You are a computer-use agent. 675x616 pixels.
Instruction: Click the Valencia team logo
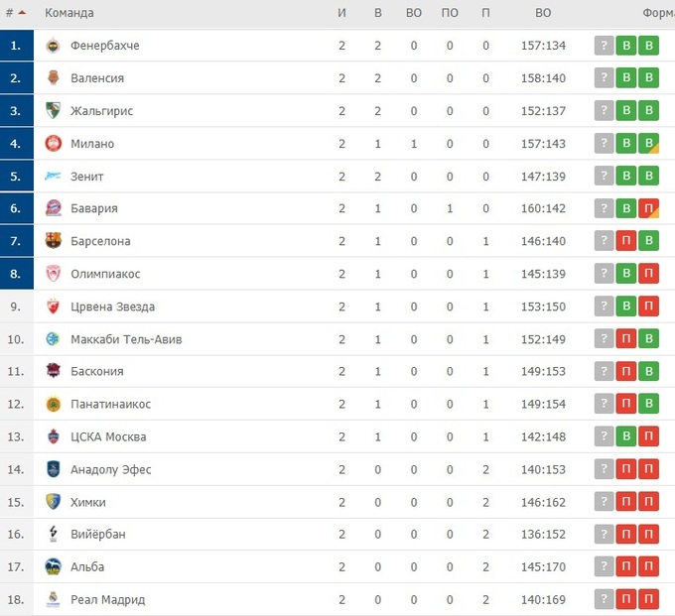pyautogui.click(x=54, y=78)
